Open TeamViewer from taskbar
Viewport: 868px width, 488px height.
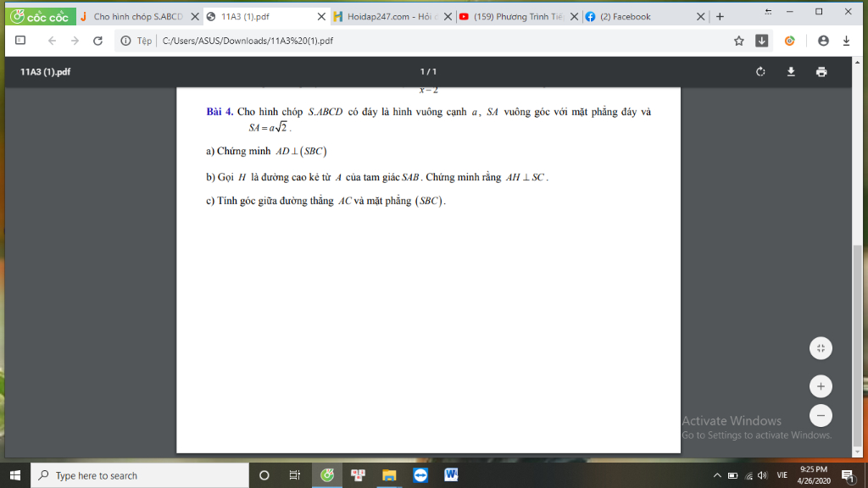[x=420, y=475]
